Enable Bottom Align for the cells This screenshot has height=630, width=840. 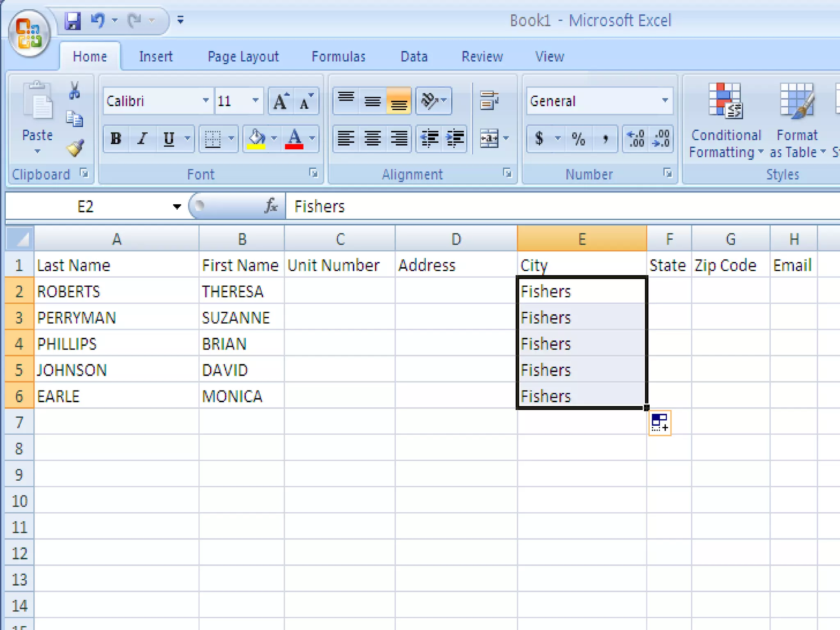(x=399, y=101)
